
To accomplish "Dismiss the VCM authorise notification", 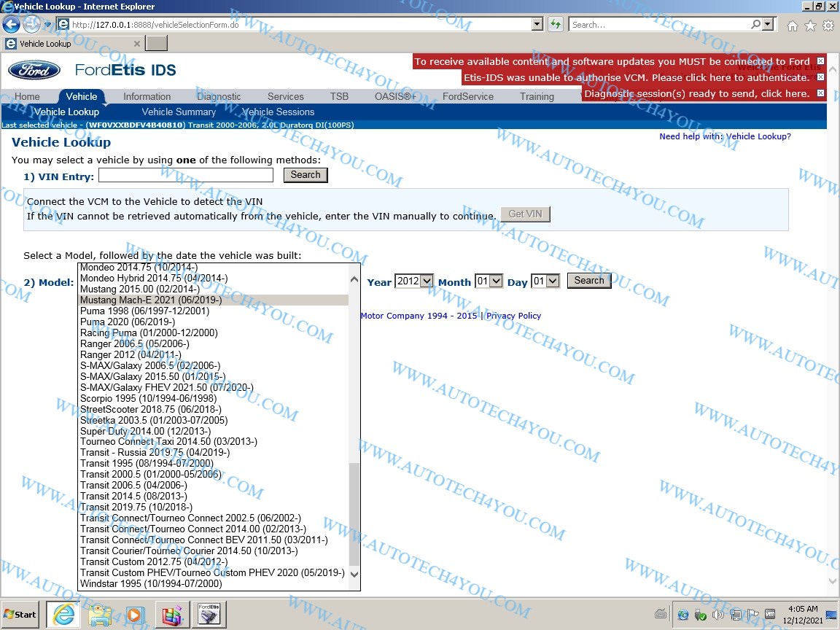I will coord(820,77).
